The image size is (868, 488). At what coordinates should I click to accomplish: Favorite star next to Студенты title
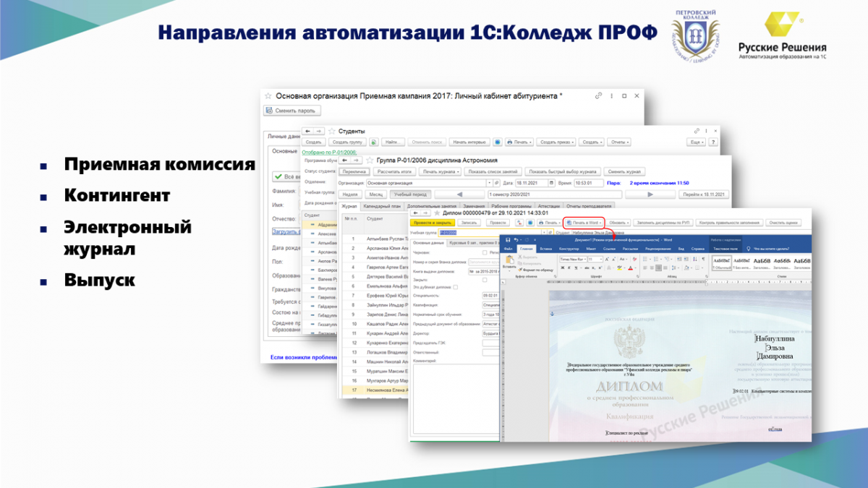click(332, 131)
